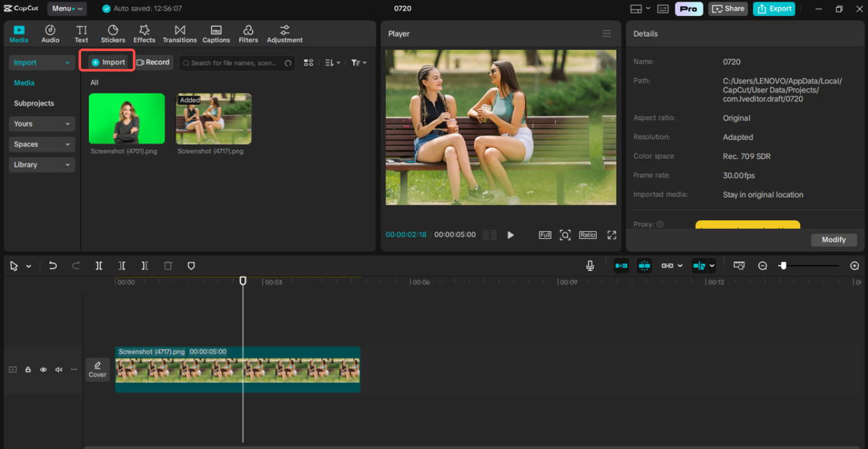Mute the track using speaker icon
868x449 pixels.
coord(58,369)
